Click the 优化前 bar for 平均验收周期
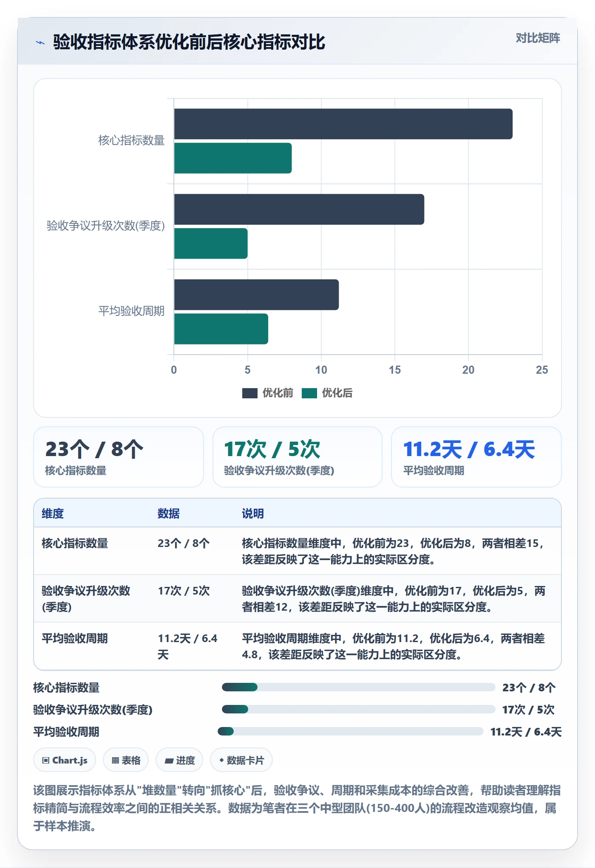 coord(257,295)
